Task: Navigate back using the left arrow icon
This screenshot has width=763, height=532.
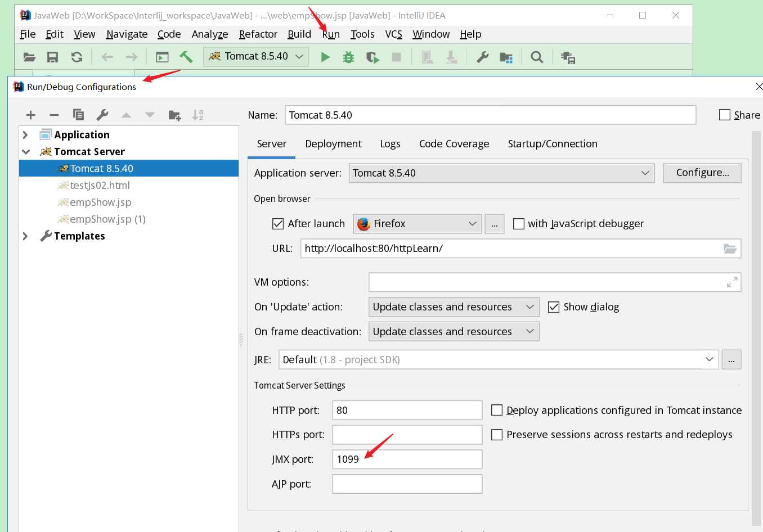Action: pyautogui.click(x=107, y=57)
